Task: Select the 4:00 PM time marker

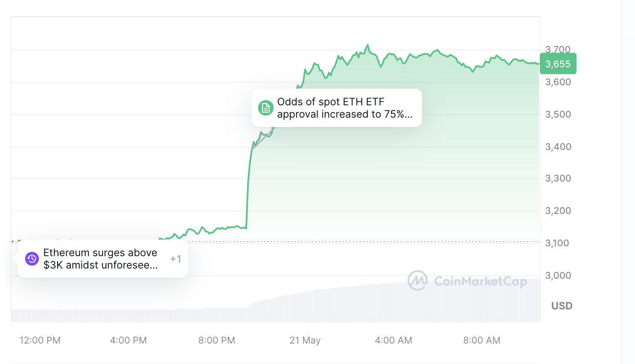Action: 128,340
